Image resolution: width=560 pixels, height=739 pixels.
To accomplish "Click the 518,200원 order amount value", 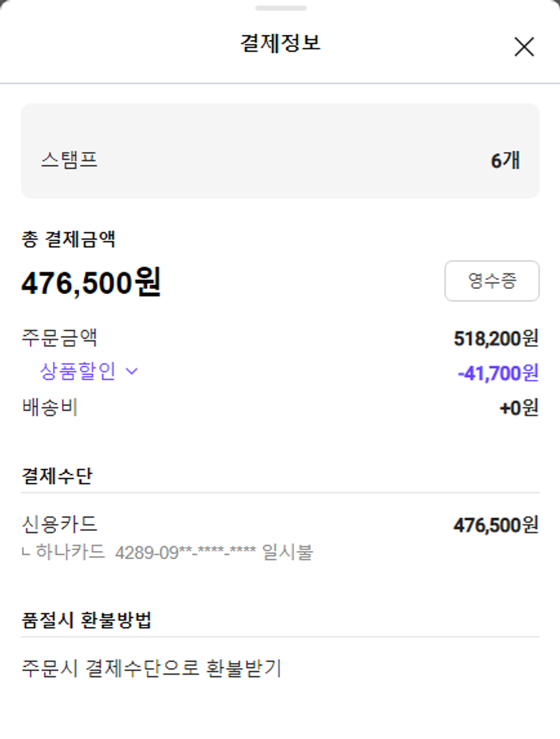I will pos(496,339).
